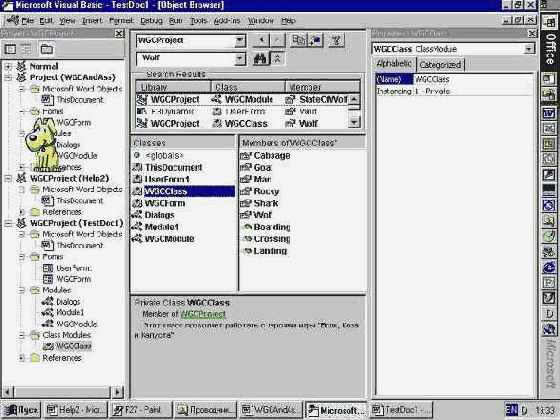The image size is (560, 420).
Task: Close the Properties window pane
Action: 532,34
